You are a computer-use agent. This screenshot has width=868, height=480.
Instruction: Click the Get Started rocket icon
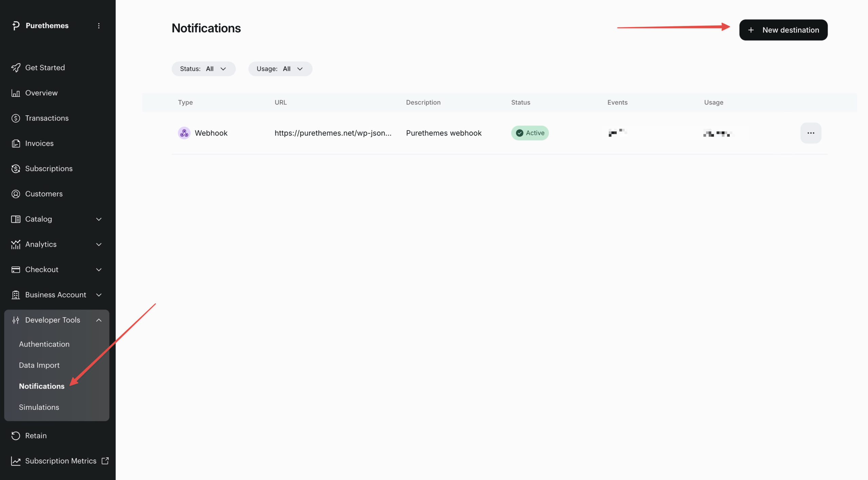point(16,68)
